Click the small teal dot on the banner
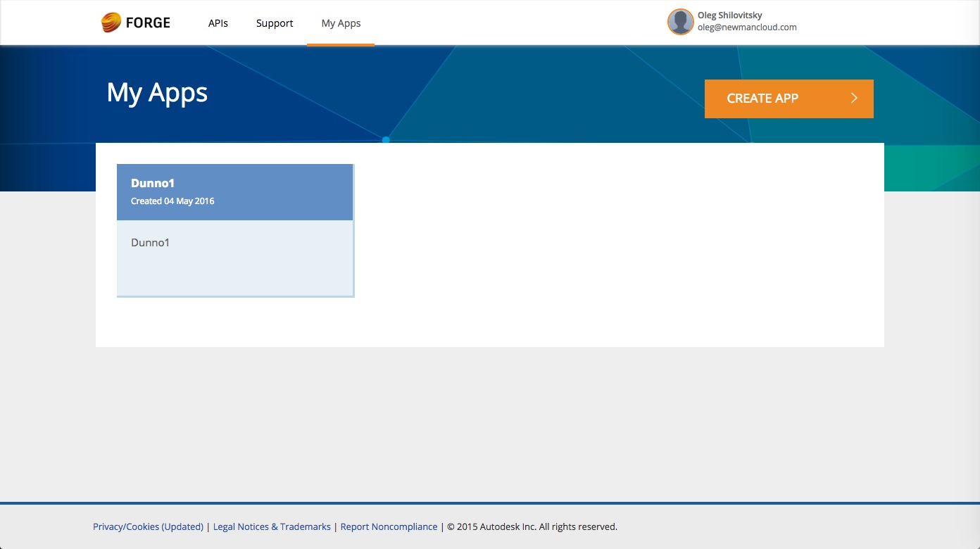 point(385,139)
